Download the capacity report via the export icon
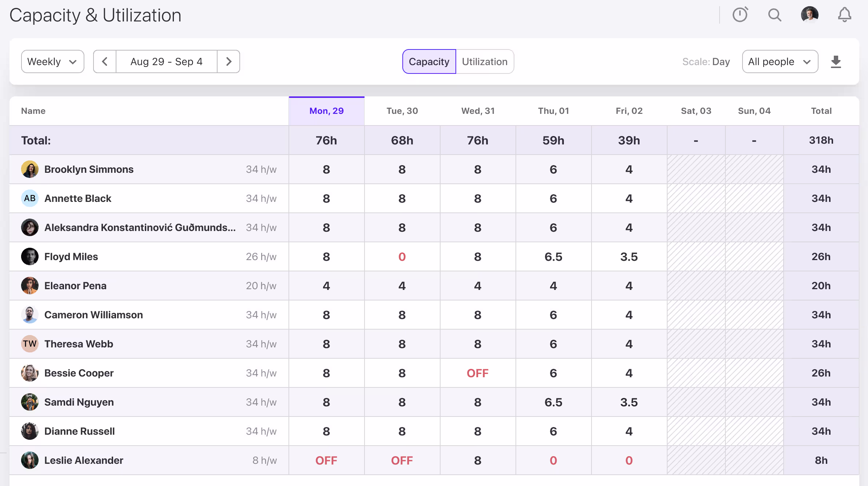The image size is (868, 486). (x=836, y=61)
